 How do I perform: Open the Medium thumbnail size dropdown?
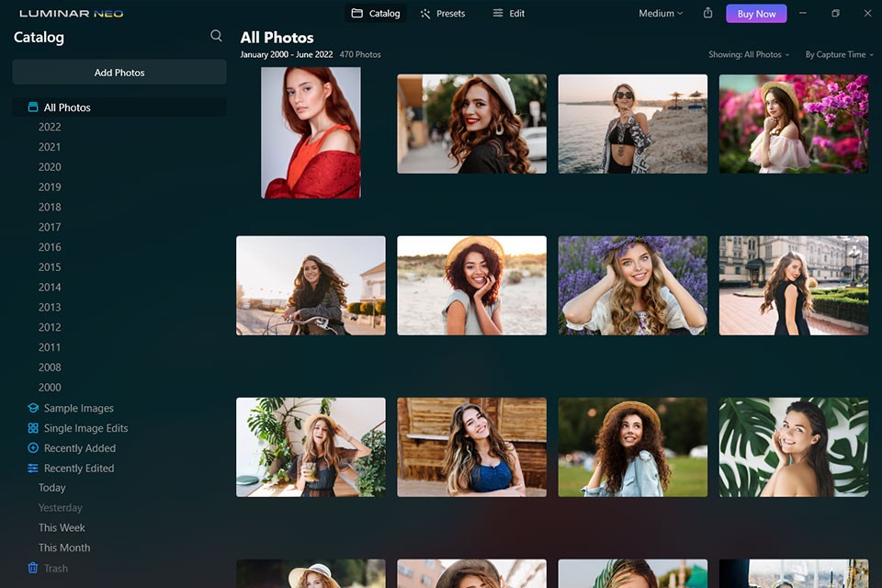(661, 13)
